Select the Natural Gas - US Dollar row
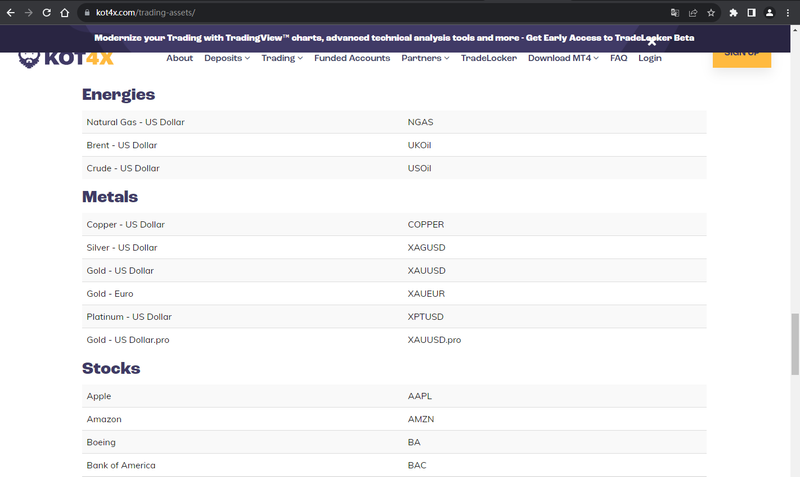The width and height of the screenshot is (800, 477). coord(394,122)
